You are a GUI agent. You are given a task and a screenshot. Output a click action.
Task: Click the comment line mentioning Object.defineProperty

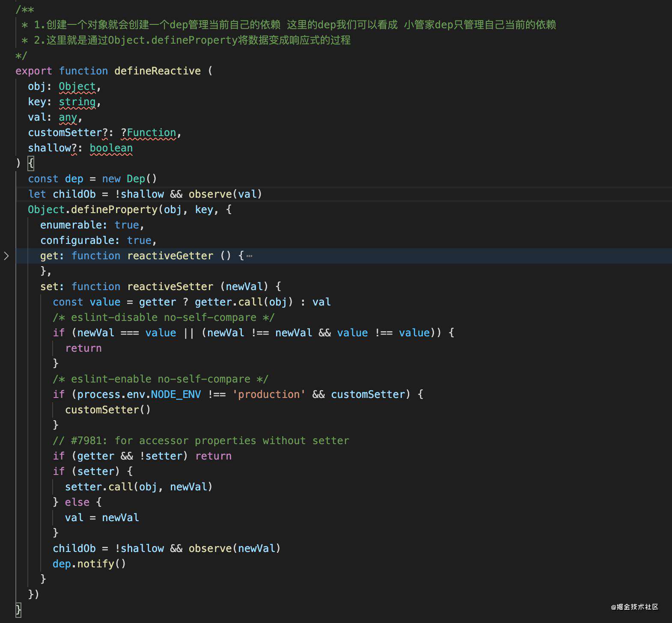pyautogui.click(x=186, y=40)
